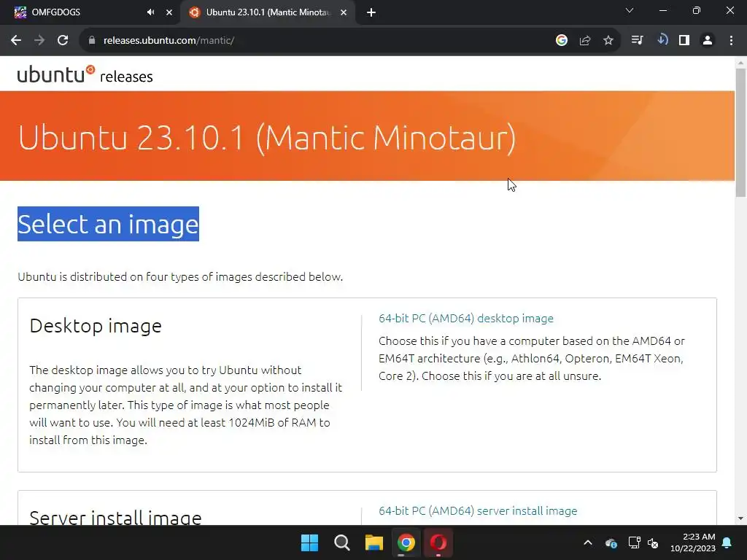
Task: Click the Select an image heading
Action: pos(108,224)
